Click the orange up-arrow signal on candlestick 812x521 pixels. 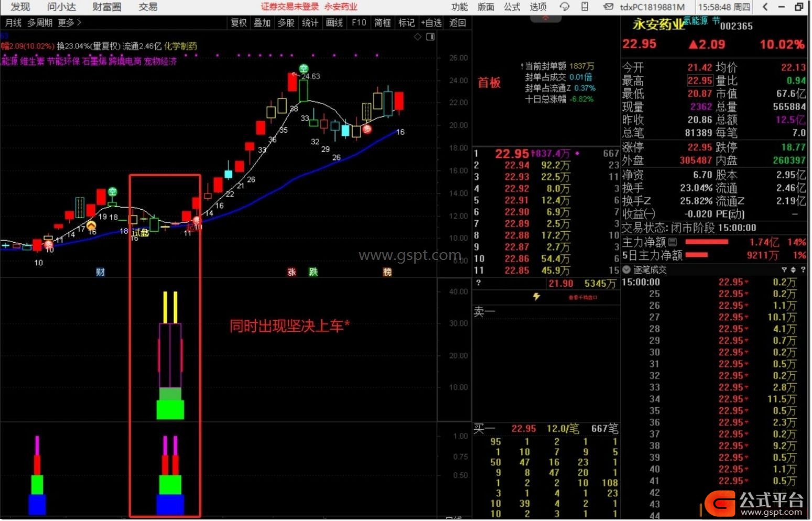click(91, 226)
